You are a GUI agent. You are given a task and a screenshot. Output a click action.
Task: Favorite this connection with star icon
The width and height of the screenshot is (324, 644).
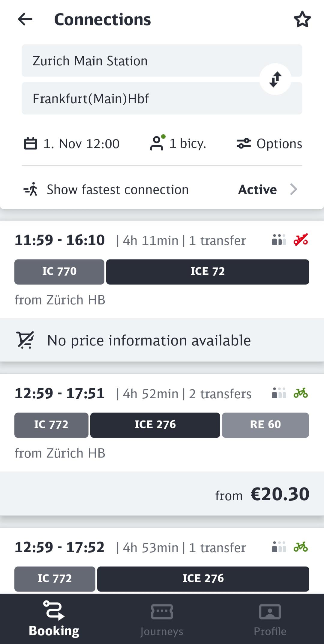point(302,19)
